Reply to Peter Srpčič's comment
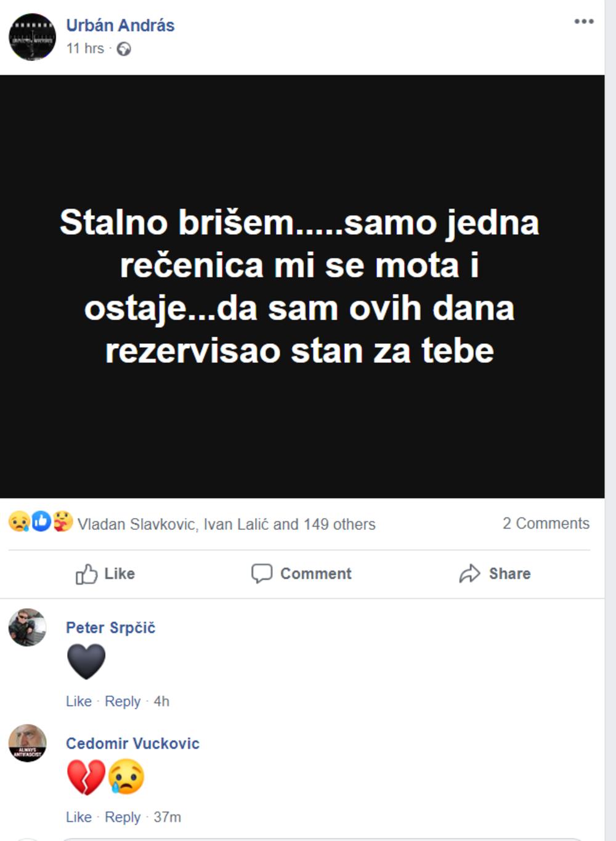 point(123,701)
